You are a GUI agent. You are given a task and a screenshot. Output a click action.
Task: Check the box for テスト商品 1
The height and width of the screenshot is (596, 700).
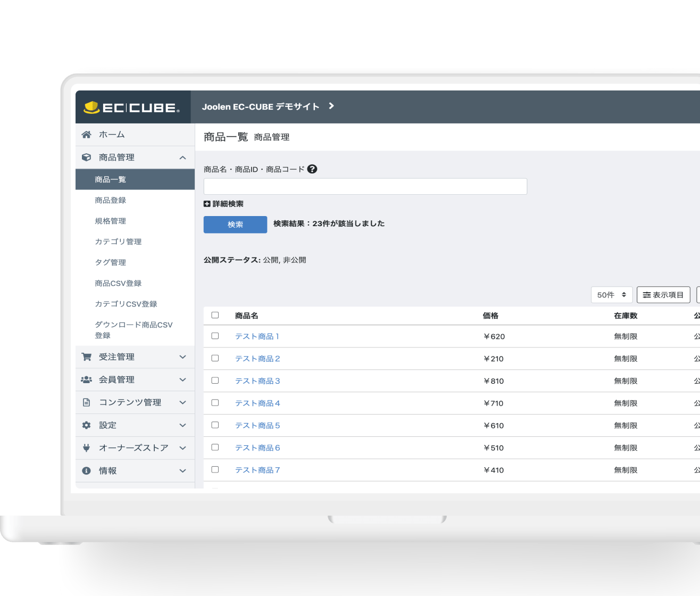click(215, 336)
